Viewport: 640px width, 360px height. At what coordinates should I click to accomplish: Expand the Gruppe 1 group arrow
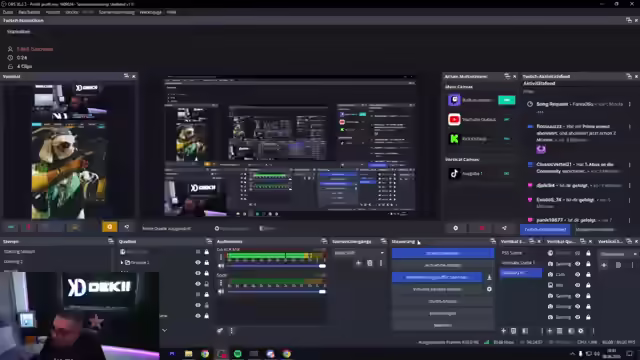click(x=122, y=262)
